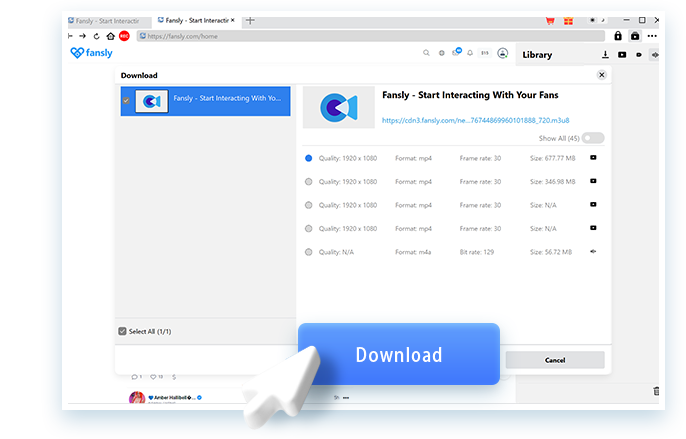Open the Fansly notifications bell
686x439 pixels.
pyautogui.click(x=470, y=53)
